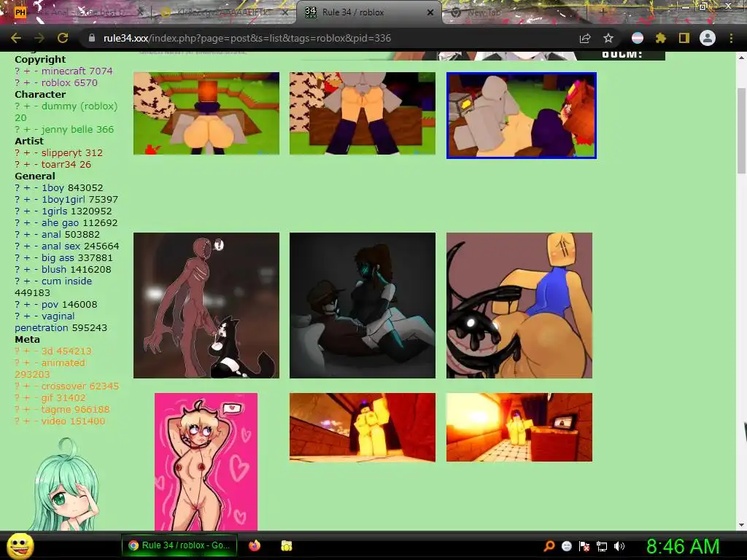Screen dimensions: 747x560
Task: Open the animated meta tag link
Action: tap(63, 362)
